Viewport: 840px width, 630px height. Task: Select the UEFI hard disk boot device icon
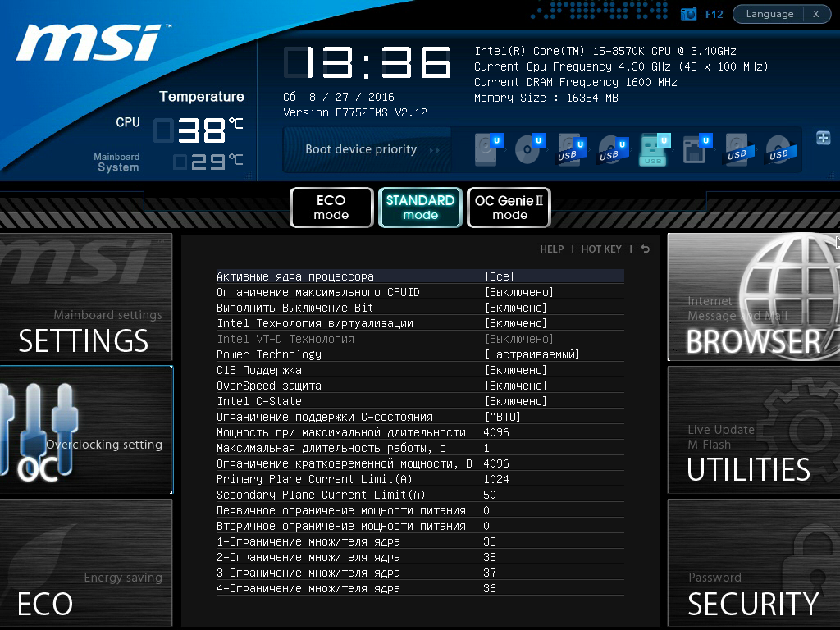pos(489,149)
